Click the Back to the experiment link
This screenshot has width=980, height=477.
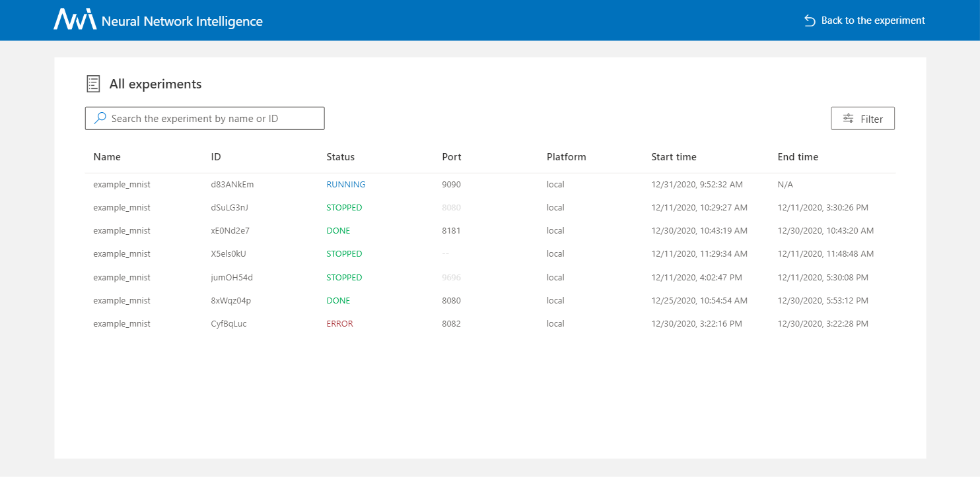pos(873,20)
